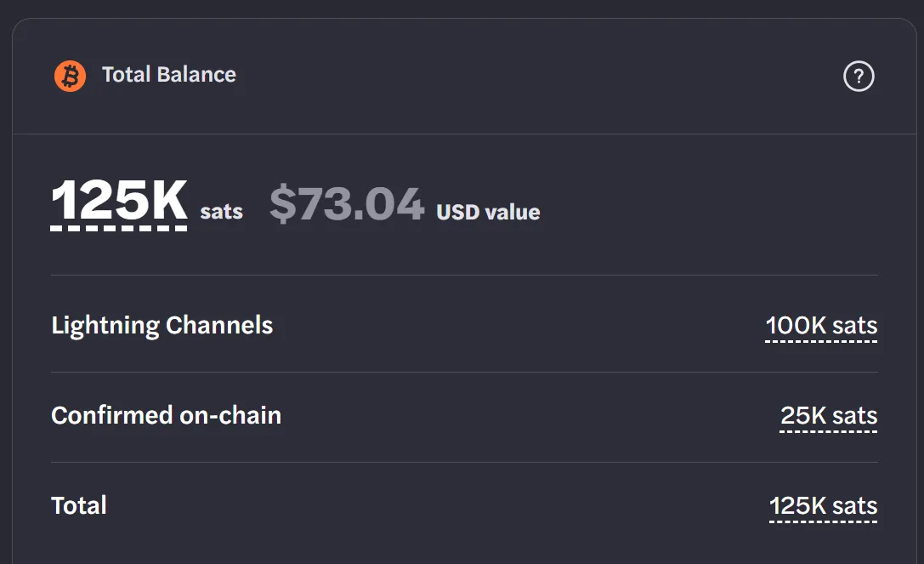Screen dimensions: 924x564
Task: Click the USD value label
Action: tap(488, 213)
